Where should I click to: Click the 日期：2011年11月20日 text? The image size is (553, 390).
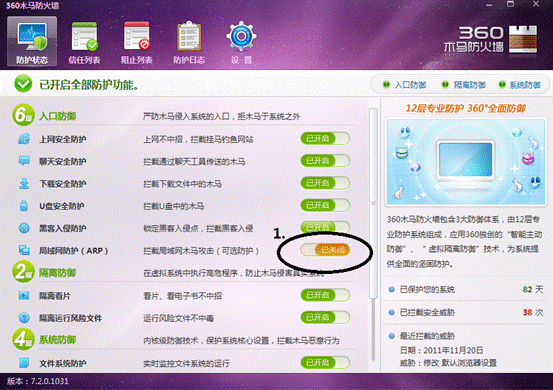[442, 350]
